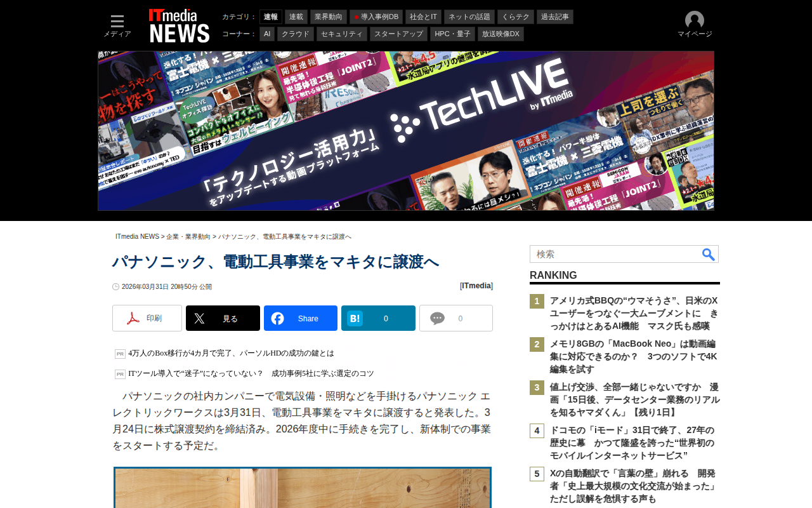
Task: Click the article title パナソニック、電動工具事業
Action: pos(275,262)
